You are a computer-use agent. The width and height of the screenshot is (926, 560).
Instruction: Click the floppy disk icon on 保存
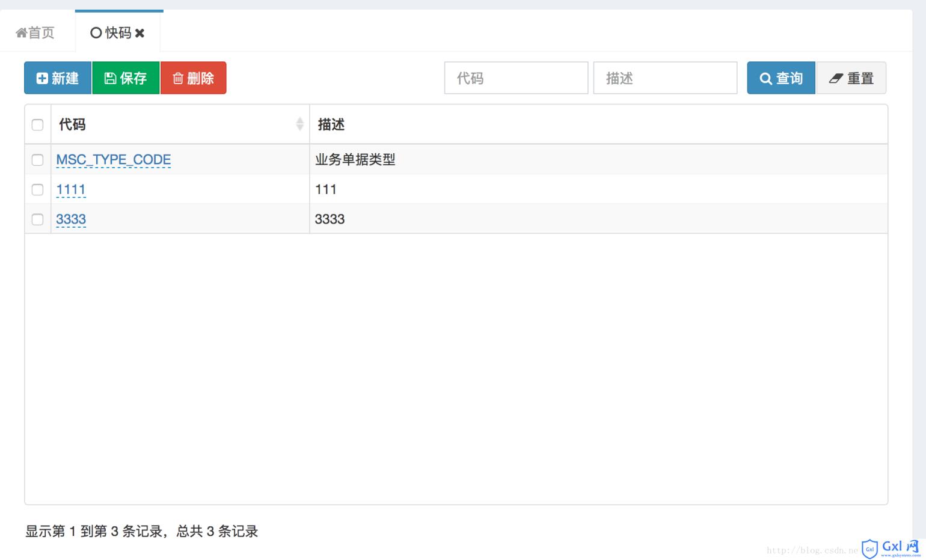[110, 78]
